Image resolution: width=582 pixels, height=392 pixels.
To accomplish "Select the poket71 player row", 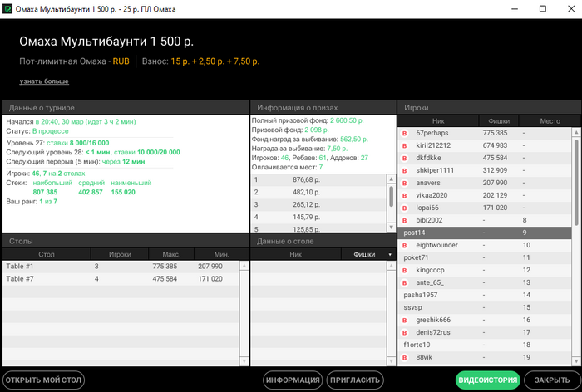I will [x=485, y=257].
